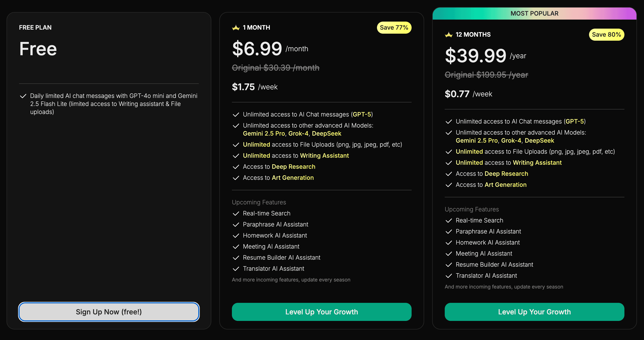Image resolution: width=644 pixels, height=340 pixels.
Task: Select the FREE PLAN header
Action: pos(35,27)
